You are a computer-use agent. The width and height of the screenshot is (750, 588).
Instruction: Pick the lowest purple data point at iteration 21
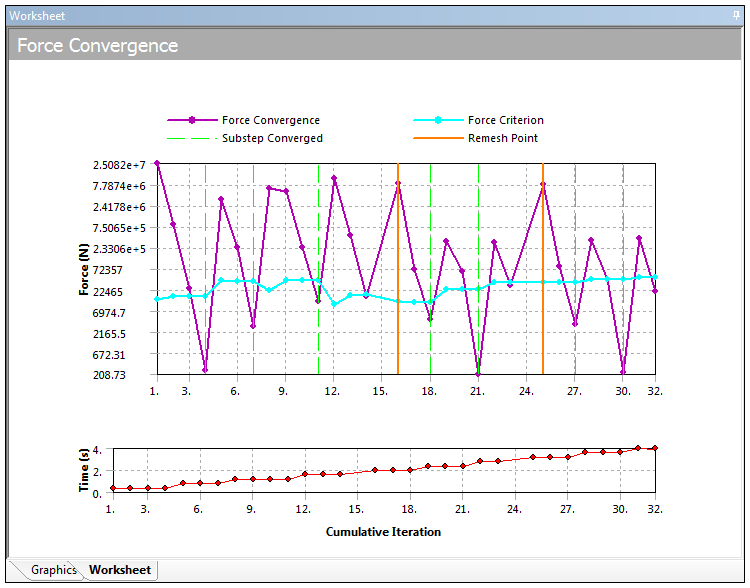tap(478, 373)
